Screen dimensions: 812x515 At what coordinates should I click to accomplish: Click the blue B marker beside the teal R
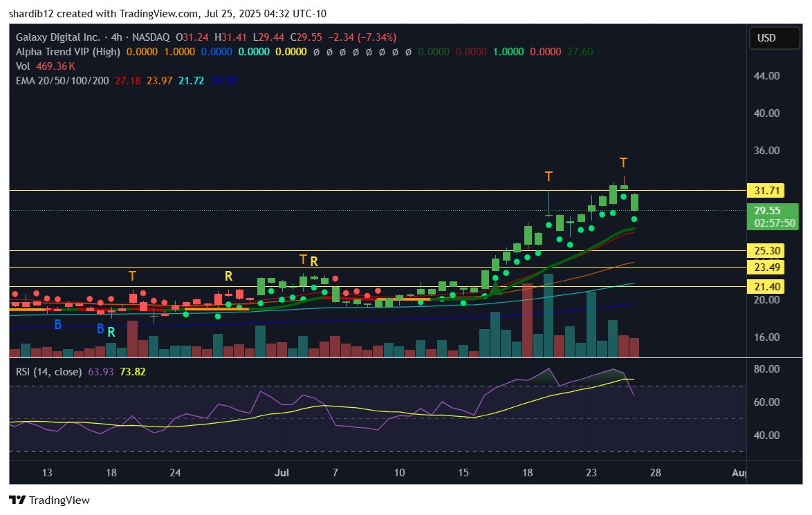coord(100,328)
